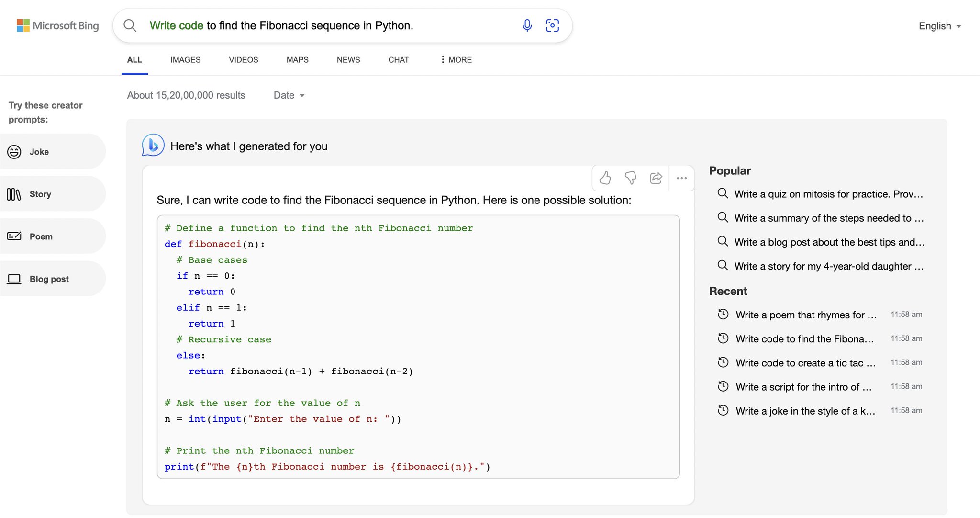
Task: Click history icon beside poem that rhymes entry
Action: [723, 314]
